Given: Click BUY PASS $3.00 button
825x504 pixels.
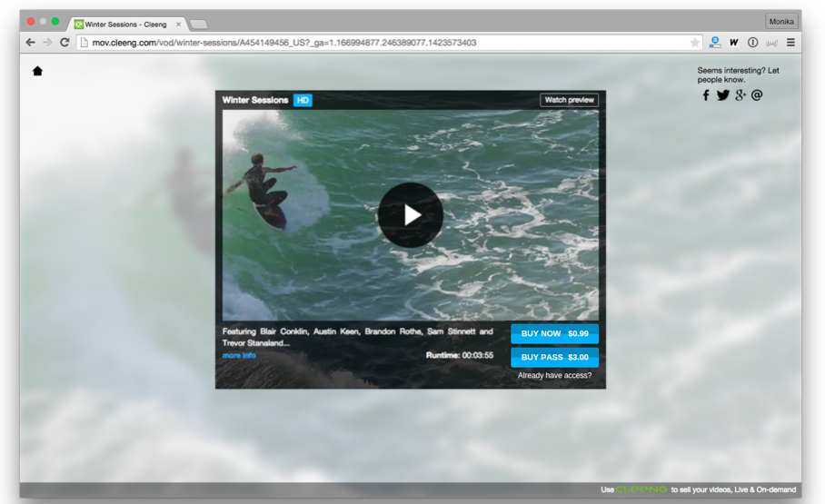Looking at the screenshot, I should (554, 357).
